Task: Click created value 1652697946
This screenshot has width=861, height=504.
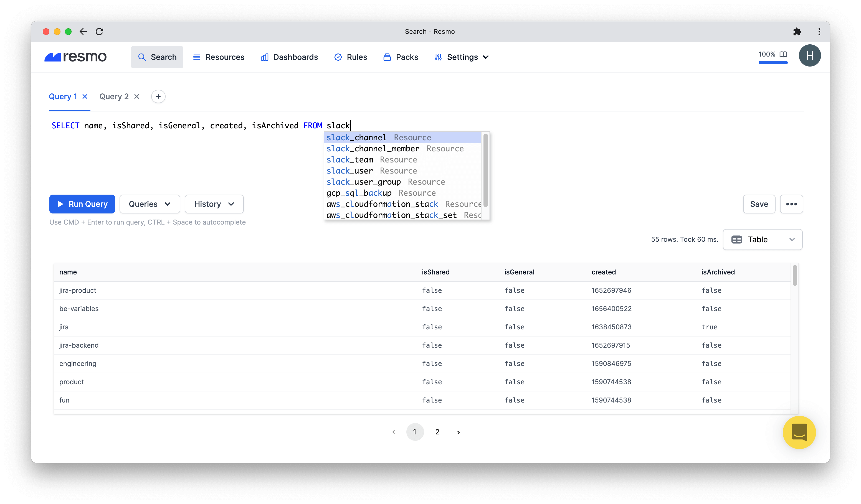Action: (x=612, y=290)
